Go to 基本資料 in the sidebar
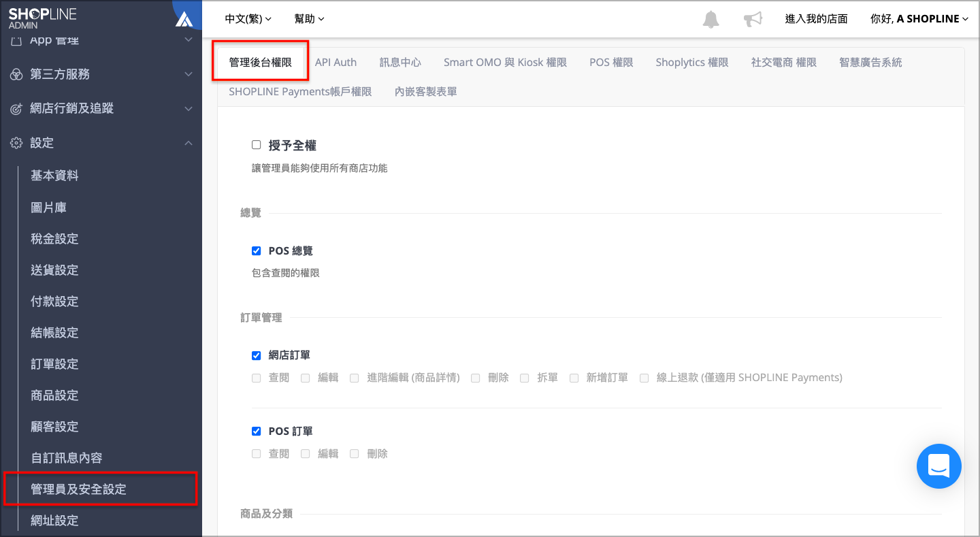The height and width of the screenshot is (537, 980). 54,176
